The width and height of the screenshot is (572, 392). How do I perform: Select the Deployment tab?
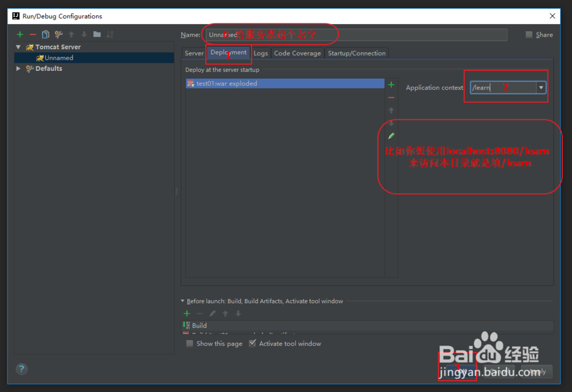point(228,53)
